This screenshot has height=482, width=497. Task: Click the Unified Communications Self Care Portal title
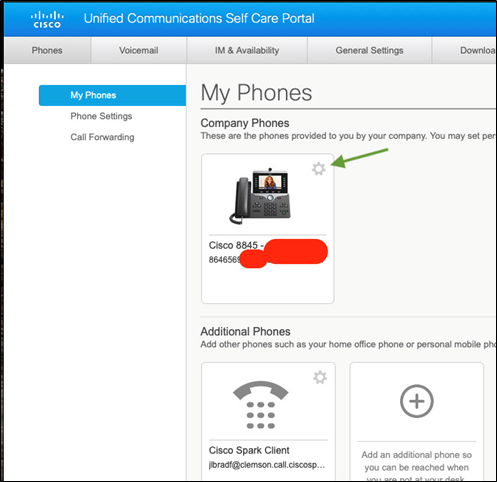pyautogui.click(x=199, y=19)
